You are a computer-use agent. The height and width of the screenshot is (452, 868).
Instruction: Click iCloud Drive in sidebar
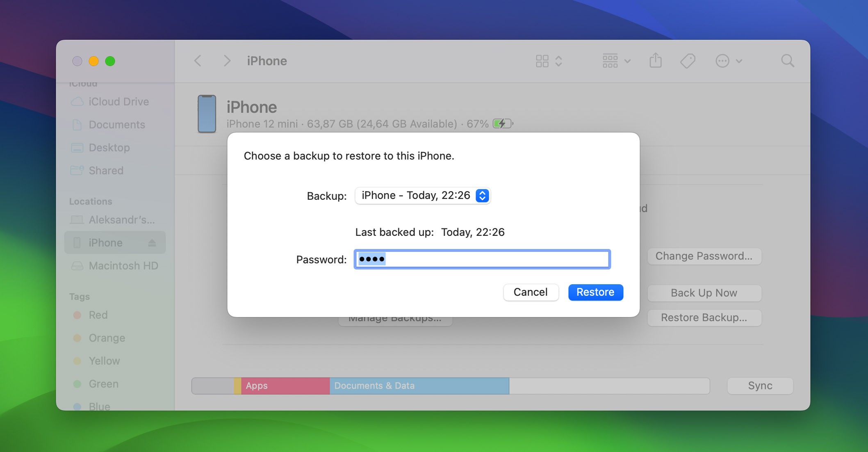[x=117, y=101]
